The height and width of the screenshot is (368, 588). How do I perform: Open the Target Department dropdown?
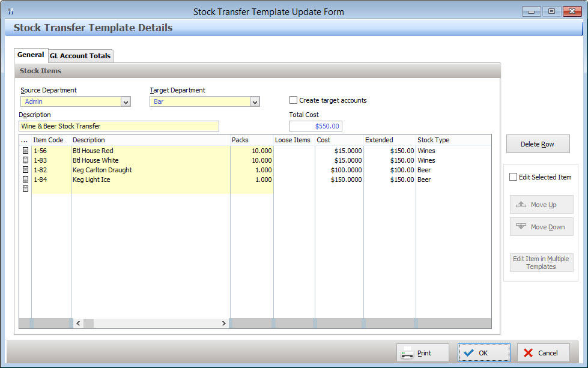tap(255, 101)
